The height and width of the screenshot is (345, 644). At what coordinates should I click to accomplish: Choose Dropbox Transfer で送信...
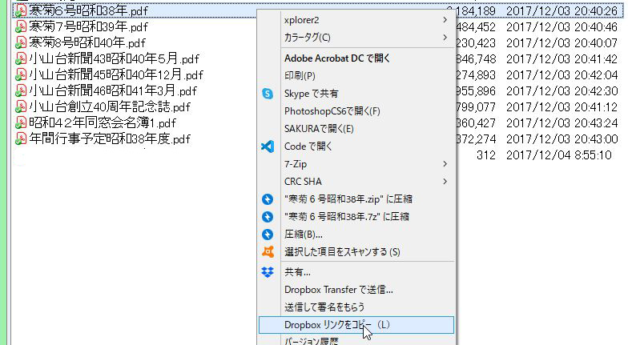pos(338,290)
